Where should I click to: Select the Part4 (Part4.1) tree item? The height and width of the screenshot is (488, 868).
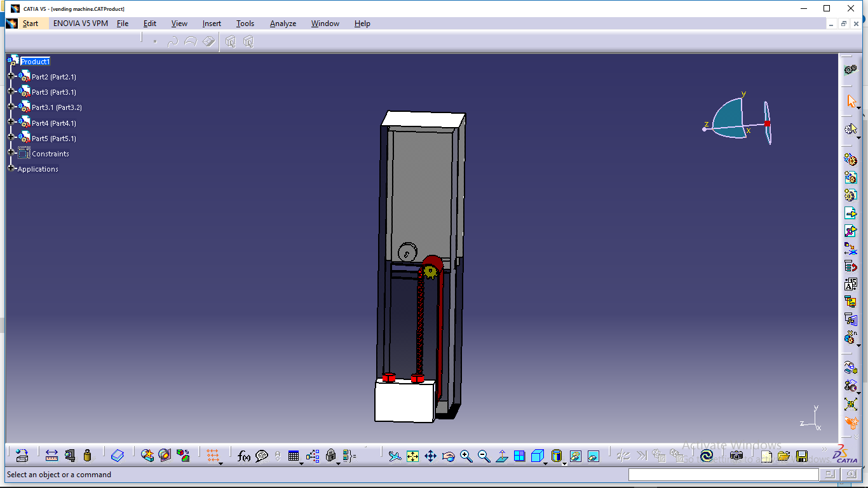[54, 123]
